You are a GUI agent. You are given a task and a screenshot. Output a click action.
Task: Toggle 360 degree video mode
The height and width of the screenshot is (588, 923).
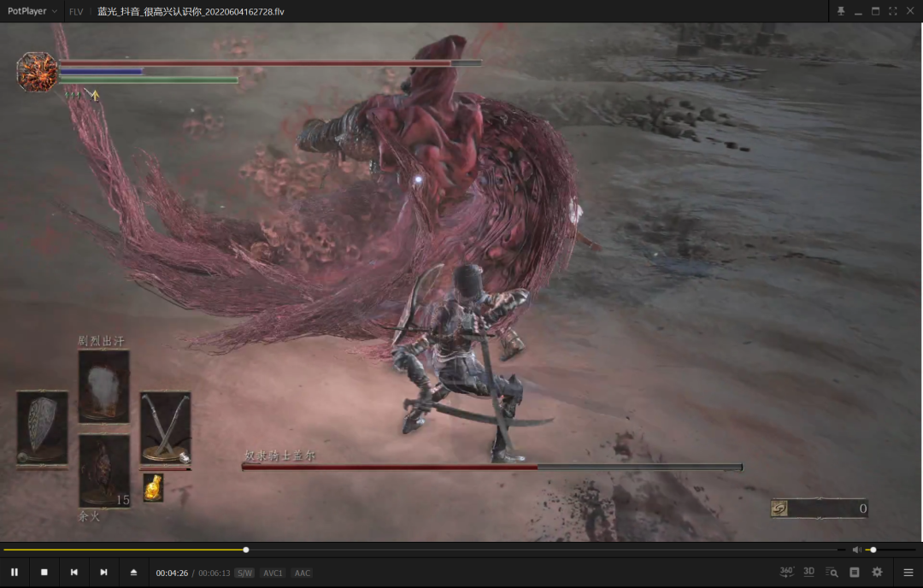coord(786,572)
